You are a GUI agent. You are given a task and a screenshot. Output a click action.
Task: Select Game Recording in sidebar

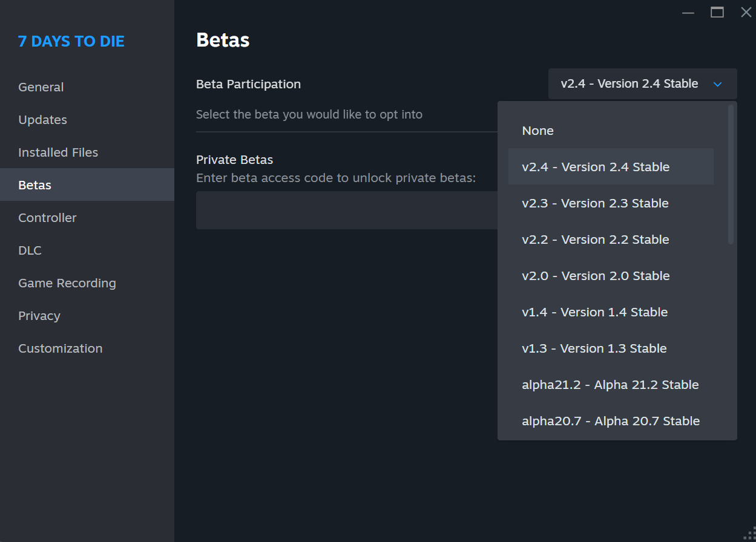67,283
